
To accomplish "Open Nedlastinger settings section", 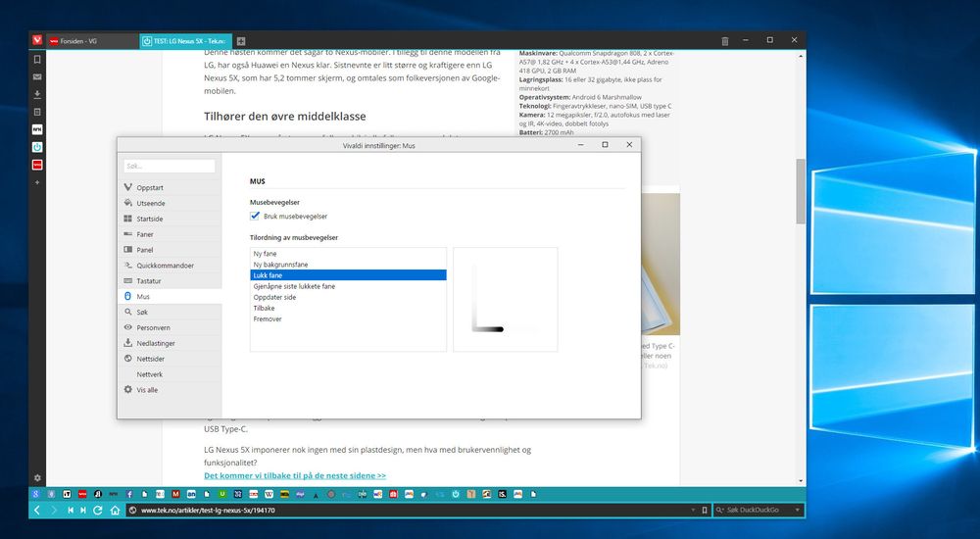I will click(170, 343).
